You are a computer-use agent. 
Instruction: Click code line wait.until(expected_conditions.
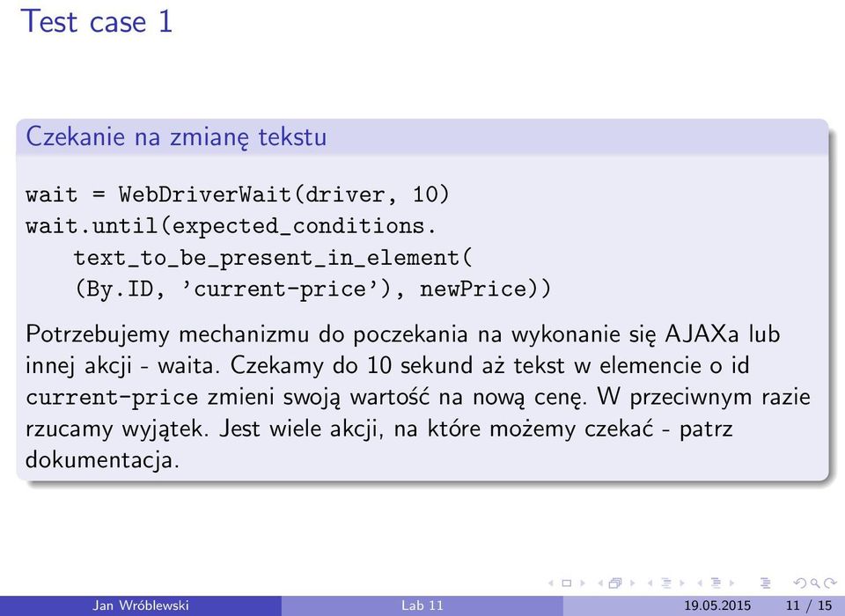pyautogui.click(x=231, y=226)
